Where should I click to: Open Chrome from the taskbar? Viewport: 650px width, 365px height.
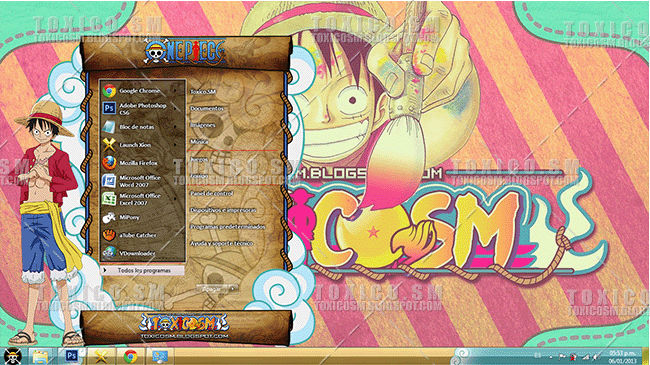pos(131,357)
